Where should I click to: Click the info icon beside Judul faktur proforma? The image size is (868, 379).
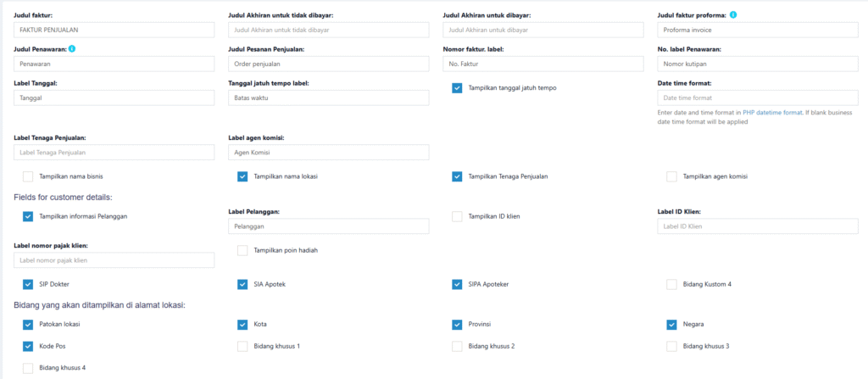[733, 15]
